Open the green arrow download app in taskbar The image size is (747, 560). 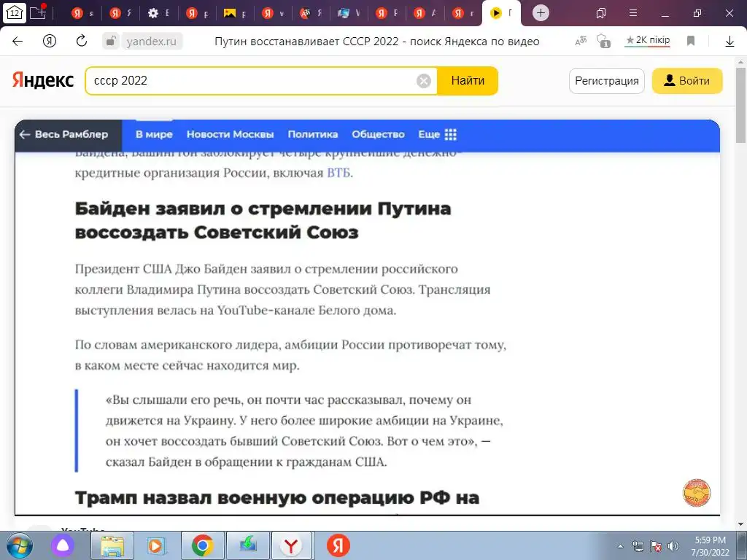click(247, 546)
